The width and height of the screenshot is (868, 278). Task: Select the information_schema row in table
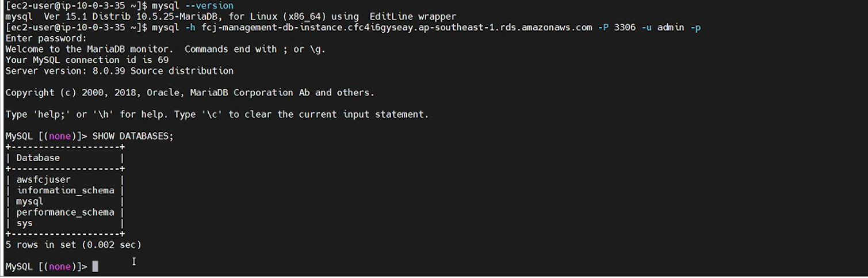[65, 191]
